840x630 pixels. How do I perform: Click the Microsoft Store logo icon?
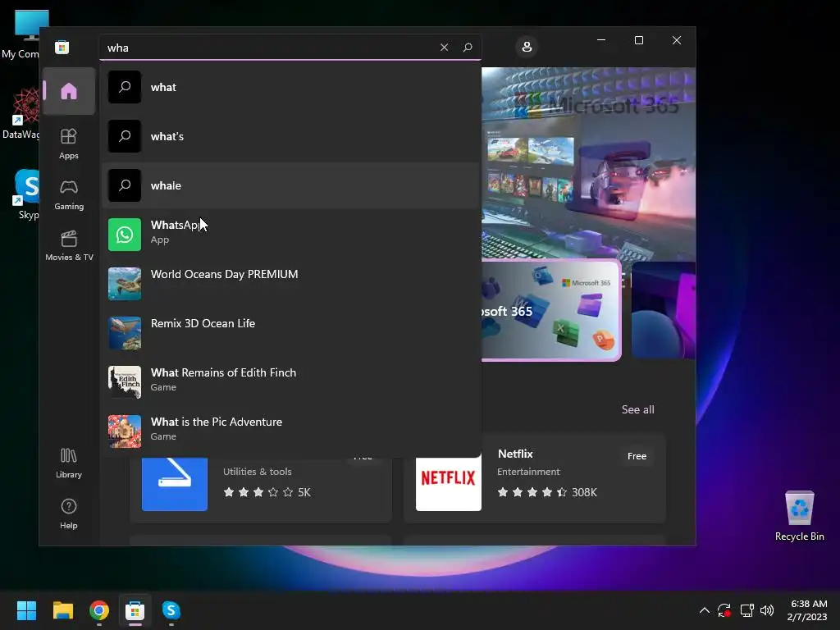coord(62,47)
